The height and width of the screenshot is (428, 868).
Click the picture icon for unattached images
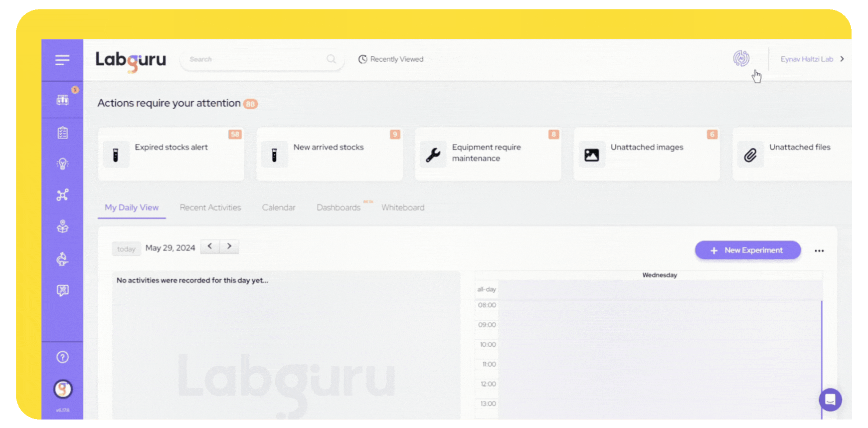592,155
